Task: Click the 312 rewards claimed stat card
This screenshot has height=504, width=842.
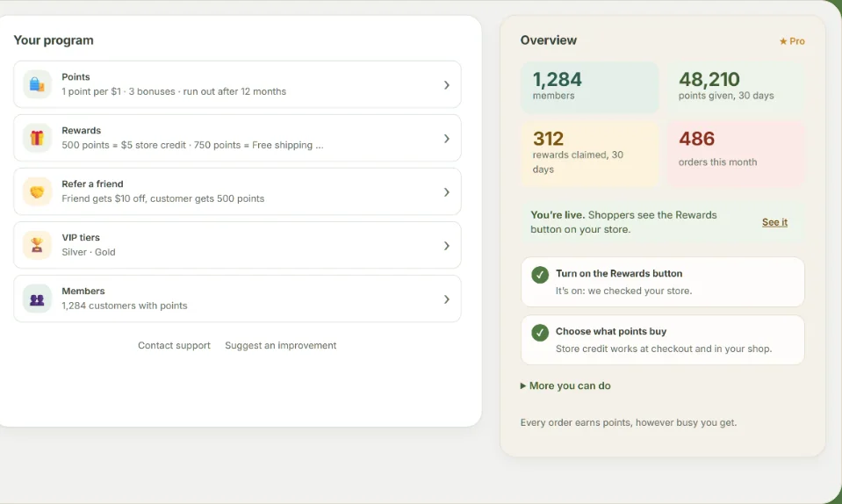Action: point(590,154)
